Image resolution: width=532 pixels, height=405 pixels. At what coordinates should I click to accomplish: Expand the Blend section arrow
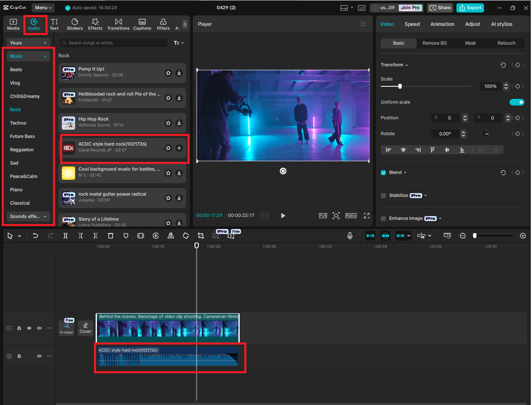coord(405,173)
